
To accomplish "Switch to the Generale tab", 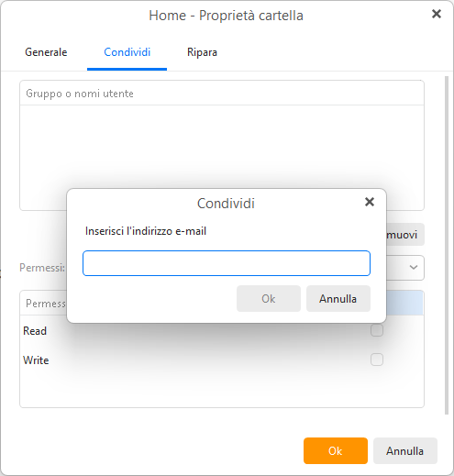I will coord(46,52).
